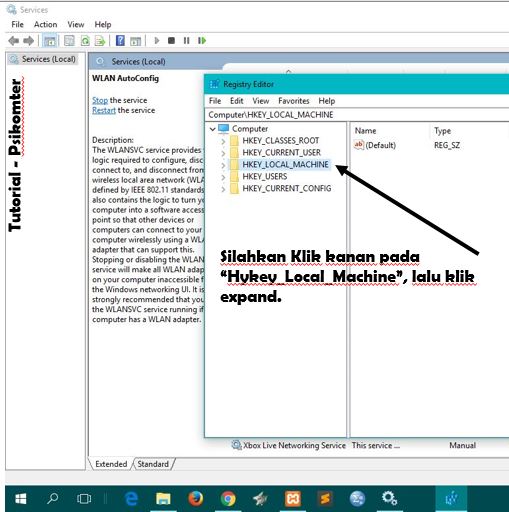Open File menu in Registry Editor
The image size is (509, 512).
click(x=215, y=101)
